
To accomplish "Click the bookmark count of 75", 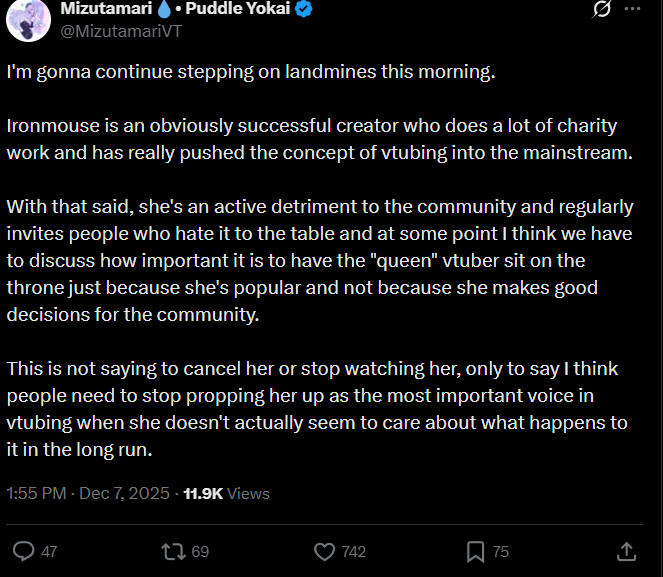I will 501,552.
